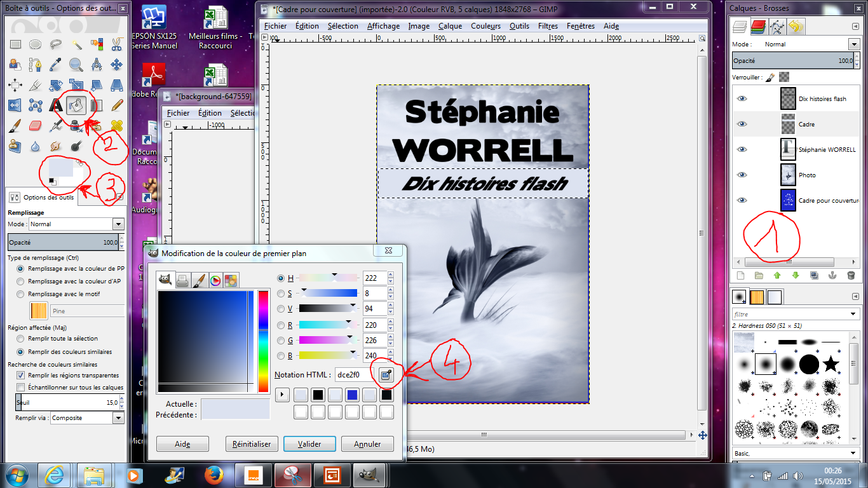Select the Blend gradient tool
The width and height of the screenshot is (868, 488).
(x=97, y=105)
